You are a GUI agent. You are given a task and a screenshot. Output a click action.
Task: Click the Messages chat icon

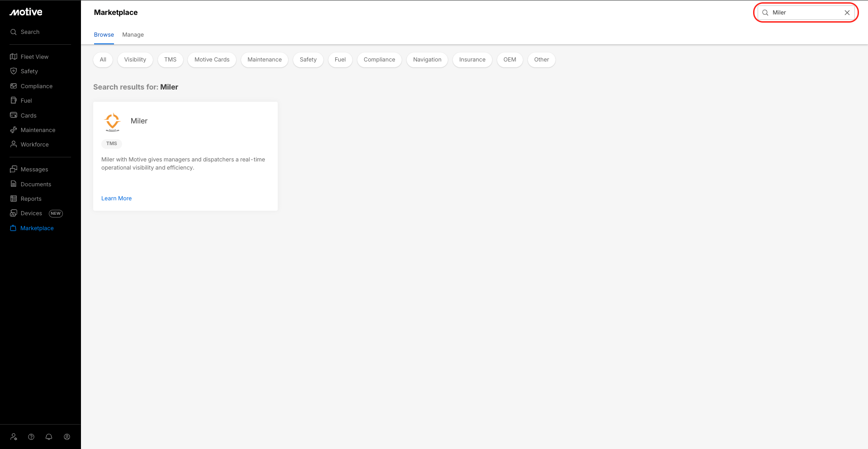14,170
